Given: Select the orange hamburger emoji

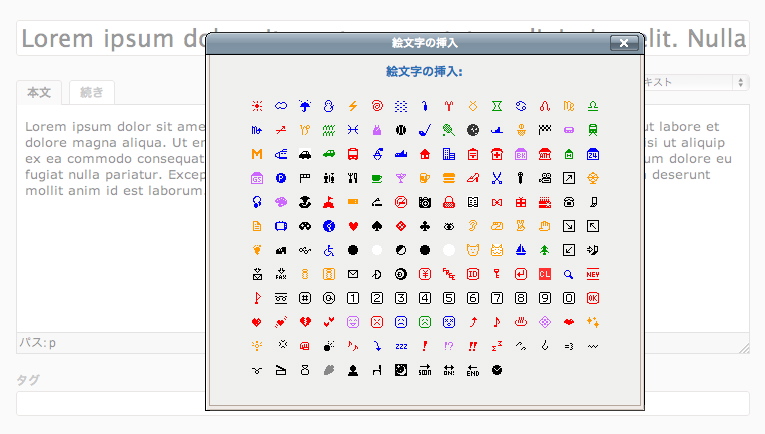Looking at the screenshot, I should [449, 178].
